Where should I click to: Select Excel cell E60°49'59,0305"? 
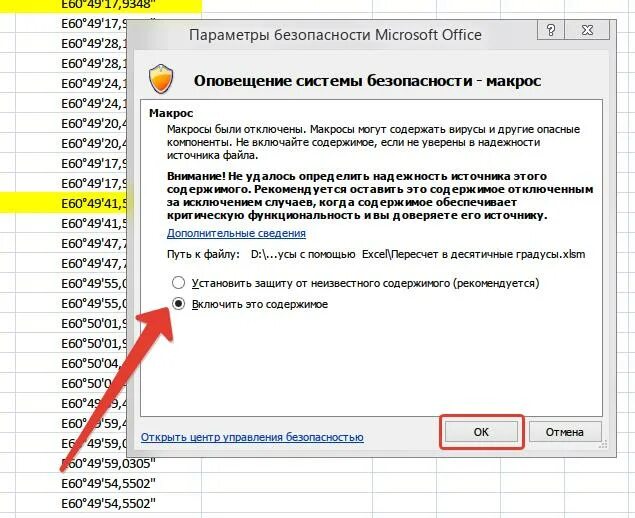[109, 463]
